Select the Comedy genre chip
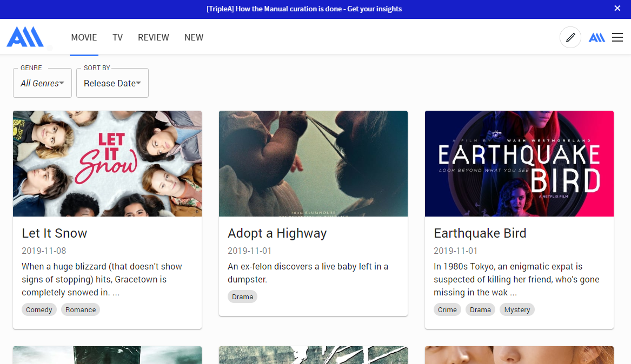631x364 pixels. tap(39, 310)
